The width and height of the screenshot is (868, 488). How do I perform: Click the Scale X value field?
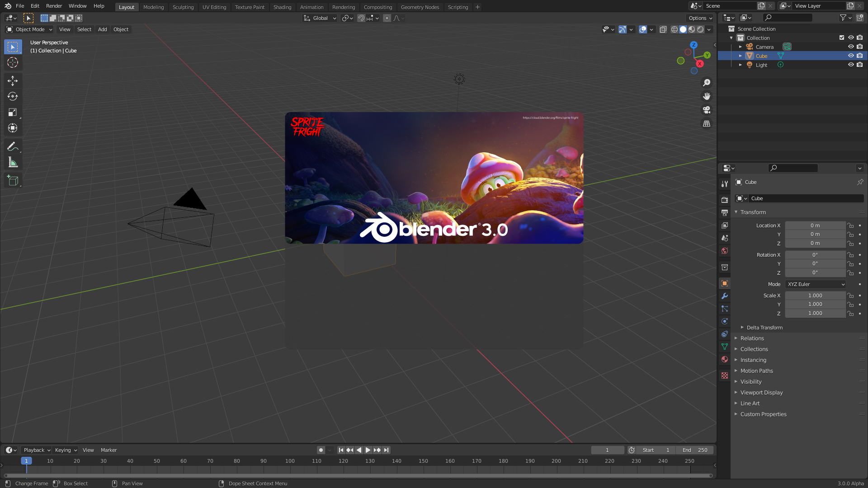click(815, 296)
